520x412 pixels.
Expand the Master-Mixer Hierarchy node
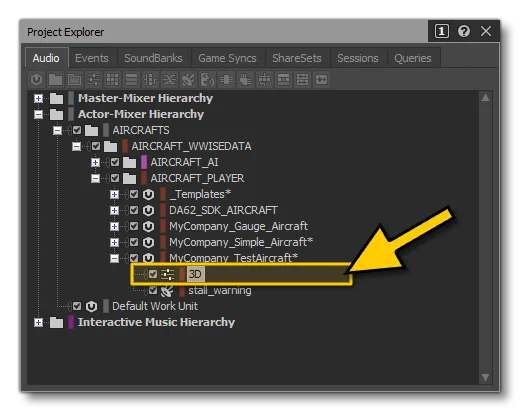click(x=38, y=98)
